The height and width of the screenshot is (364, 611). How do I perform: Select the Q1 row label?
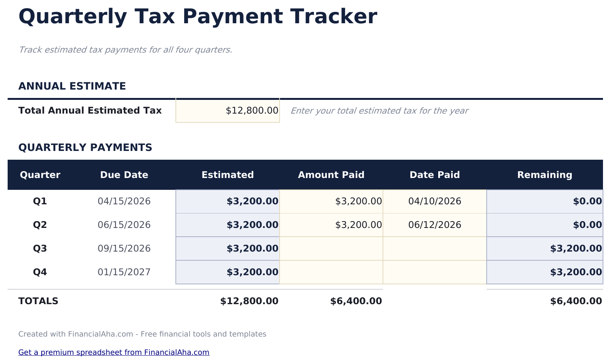[x=40, y=201]
